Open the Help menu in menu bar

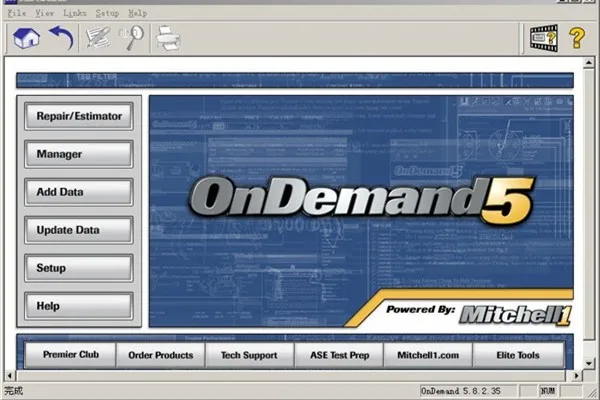(137, 13)
